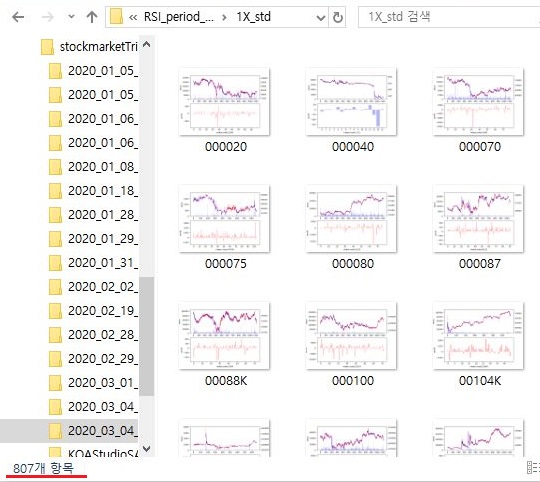Go back using the back arrow
This screenshot has width=540, height=482.
18,17
